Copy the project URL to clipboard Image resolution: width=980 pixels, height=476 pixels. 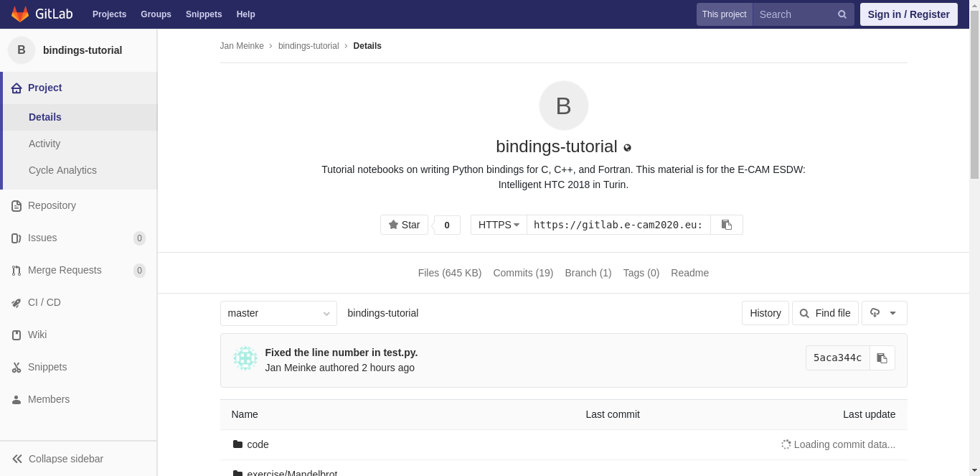726,225
